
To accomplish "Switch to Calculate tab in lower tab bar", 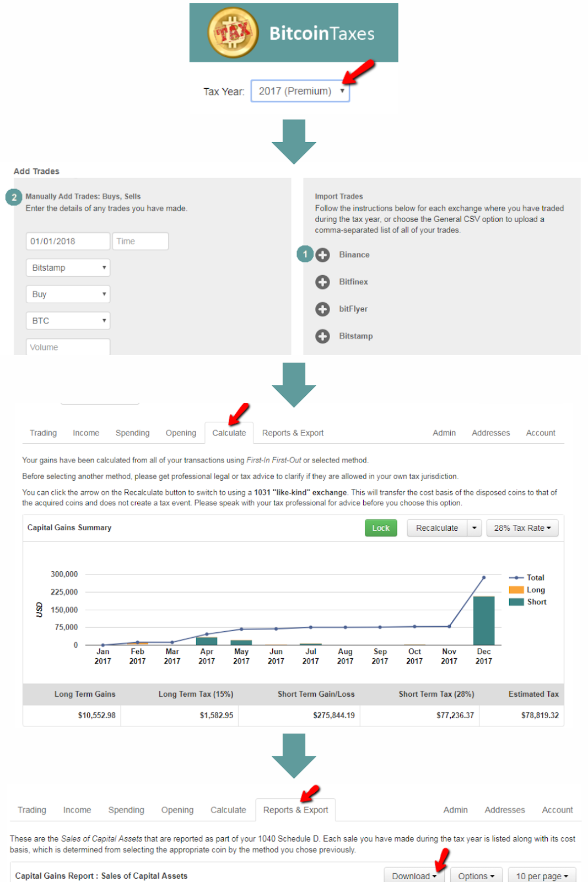I will coord(228,810).
